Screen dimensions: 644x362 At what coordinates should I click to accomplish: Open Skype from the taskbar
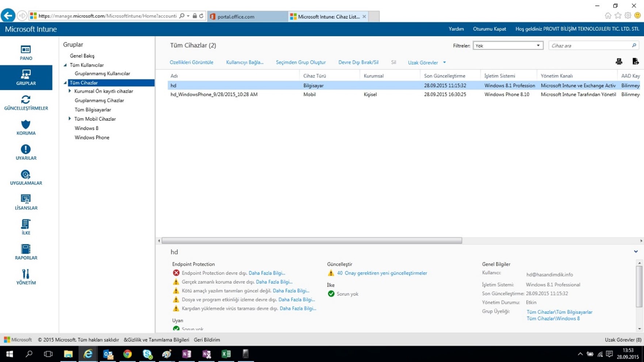tap(147, 354)
